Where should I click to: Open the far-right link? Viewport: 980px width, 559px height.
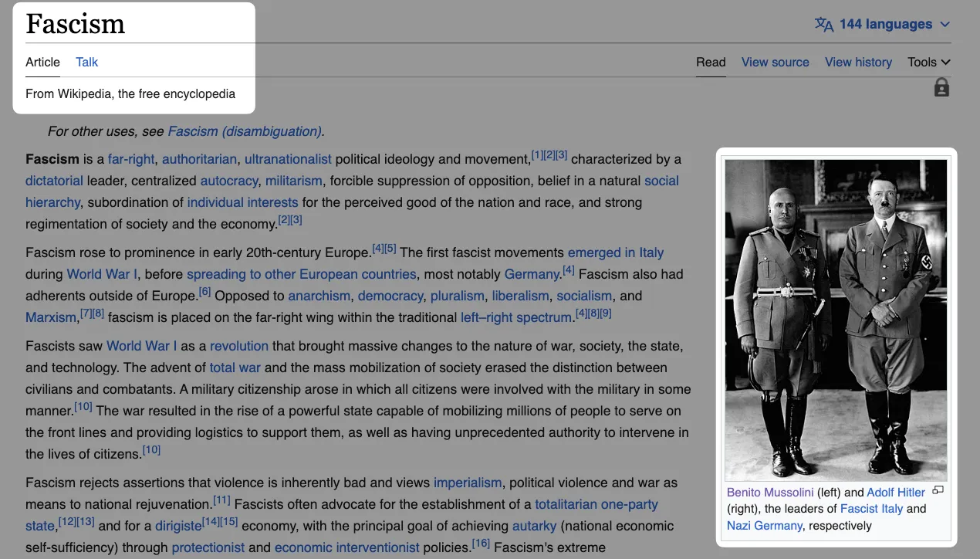(131, 160)
